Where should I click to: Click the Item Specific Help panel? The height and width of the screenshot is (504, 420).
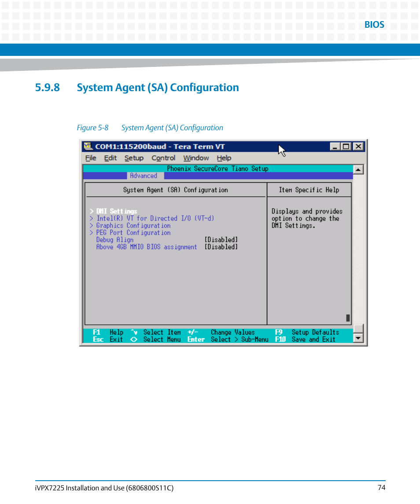coord(309,190)
